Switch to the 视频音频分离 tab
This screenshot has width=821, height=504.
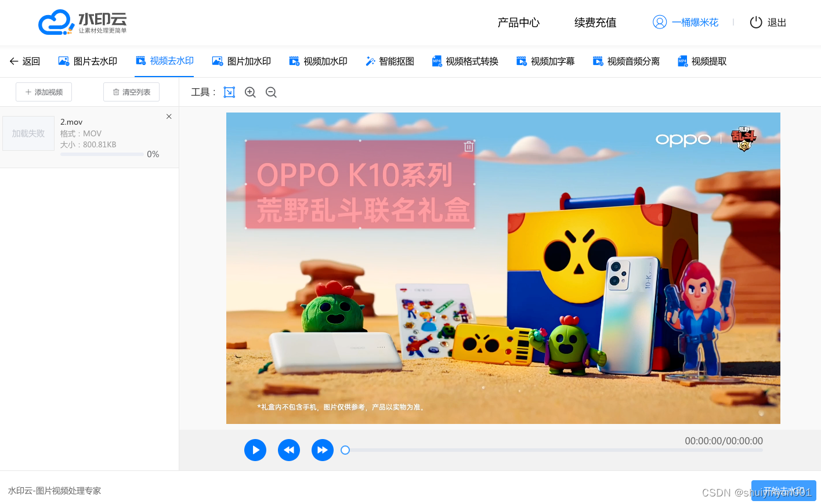[626, 61]
